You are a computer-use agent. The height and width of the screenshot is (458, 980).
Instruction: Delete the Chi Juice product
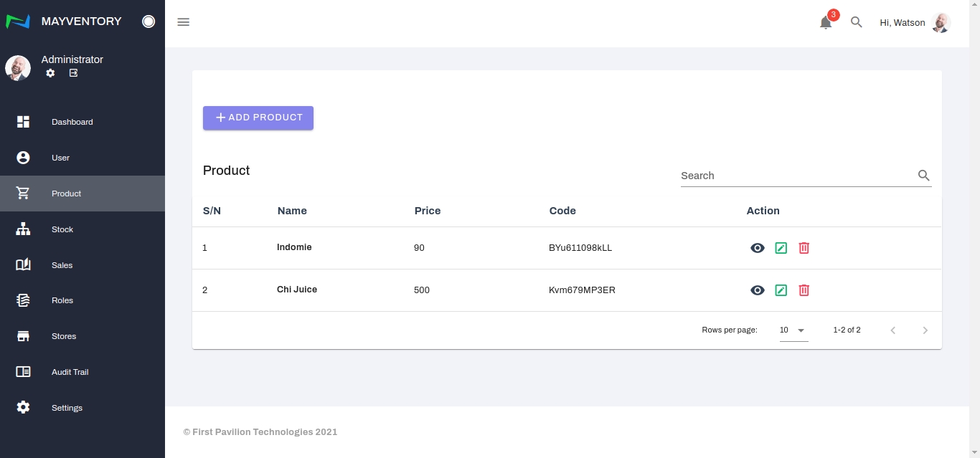[804, 290]
